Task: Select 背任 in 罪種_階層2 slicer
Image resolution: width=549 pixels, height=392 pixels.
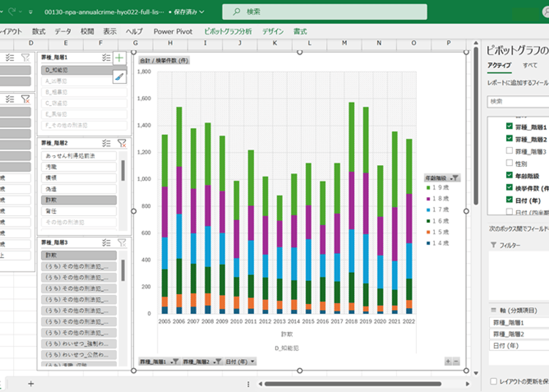Action: click(x=79, y=211)
